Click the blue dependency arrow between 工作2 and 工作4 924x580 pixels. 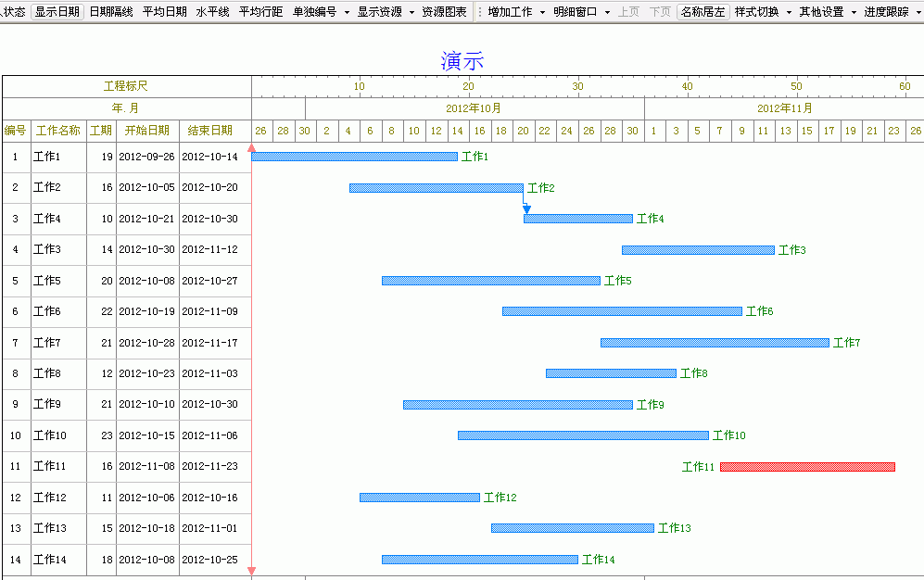coord(526,208)
